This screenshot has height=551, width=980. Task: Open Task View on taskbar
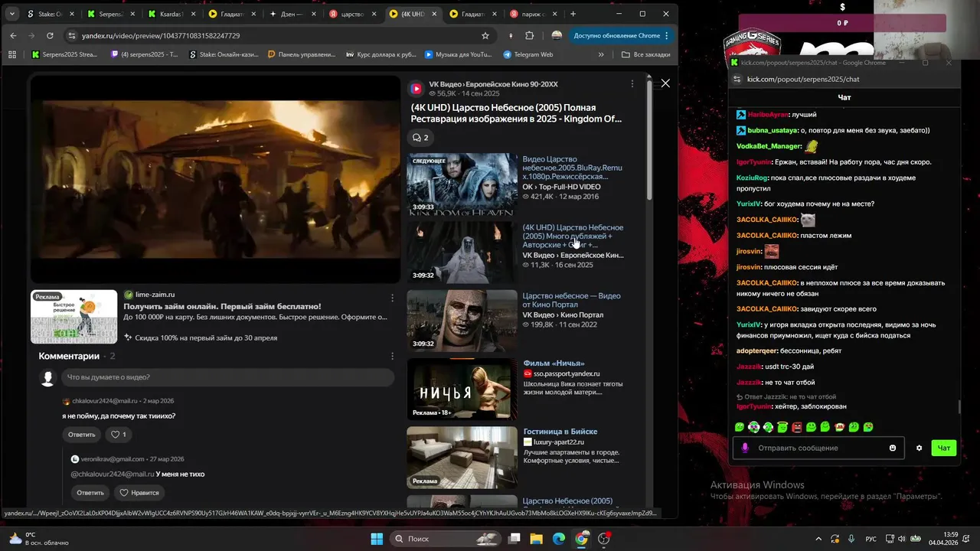point(514,539)
